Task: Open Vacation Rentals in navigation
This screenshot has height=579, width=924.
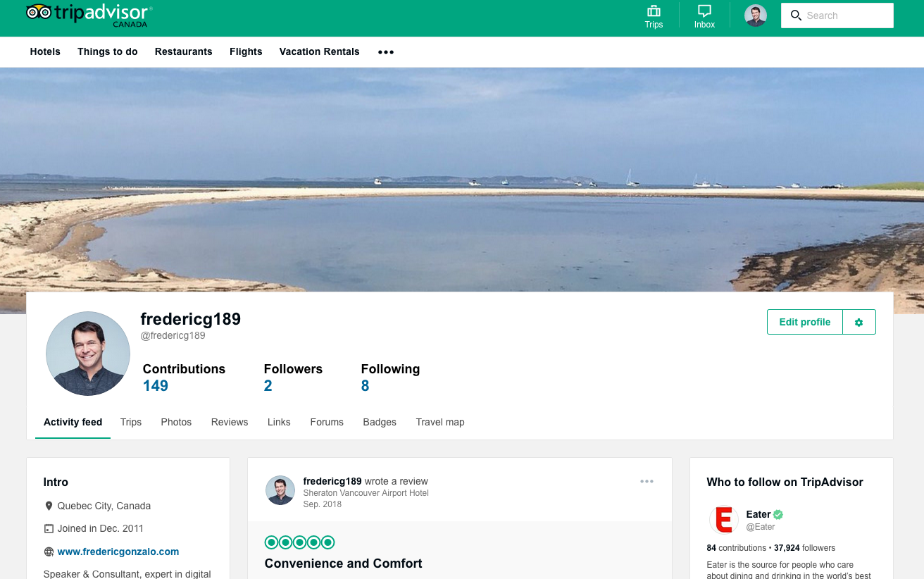Action: pyautogui.click(x=320, y=51)
